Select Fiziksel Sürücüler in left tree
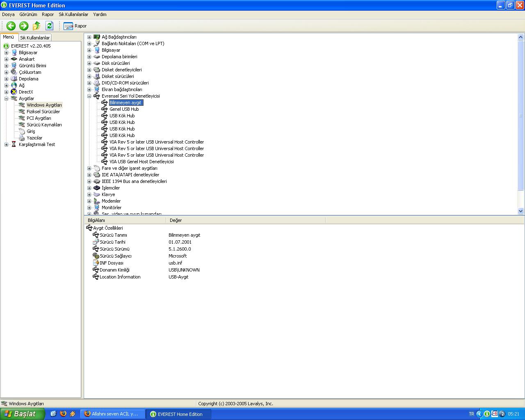This screenshot has width=525, height=420. (x=43, y=112)
